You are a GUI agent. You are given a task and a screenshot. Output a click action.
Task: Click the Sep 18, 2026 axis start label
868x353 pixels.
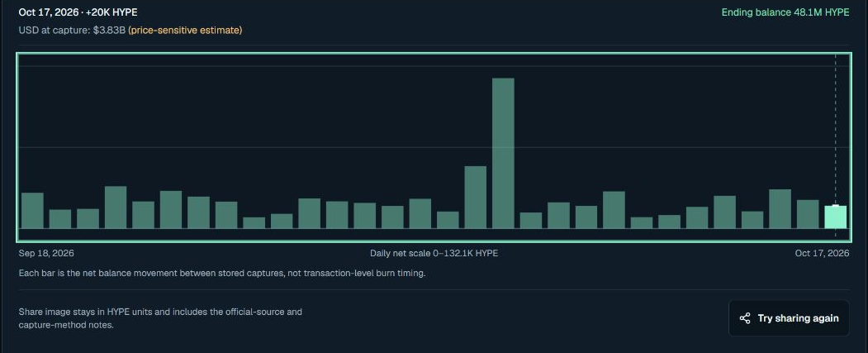click(46, 253)
